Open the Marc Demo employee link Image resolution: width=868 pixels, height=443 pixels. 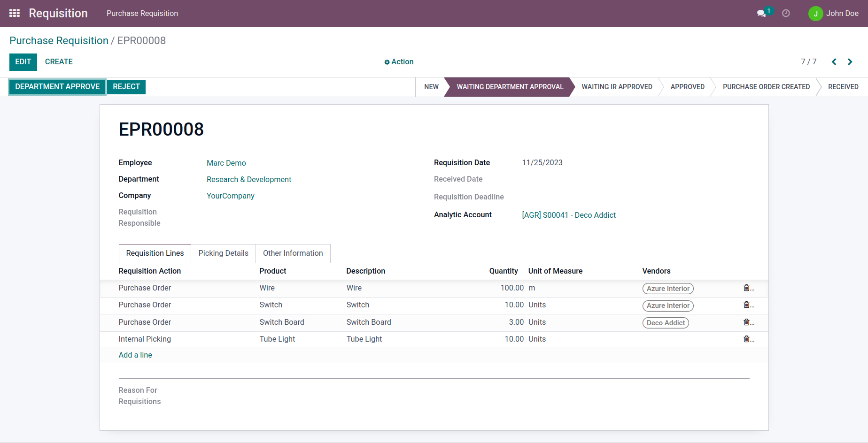click(x=226, y=163)
